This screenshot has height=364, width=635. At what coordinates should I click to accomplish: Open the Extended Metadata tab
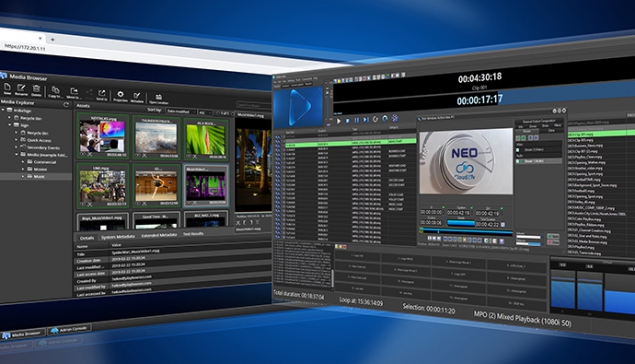click(159, 235)
